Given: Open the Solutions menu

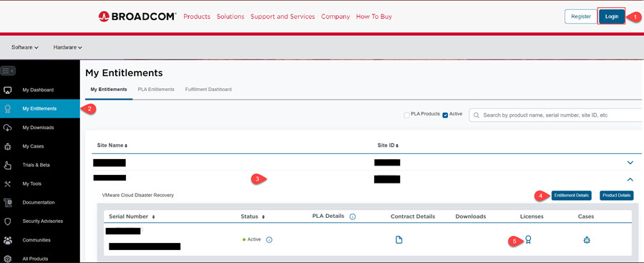Looking at the screenshot, I should point(230,16).
